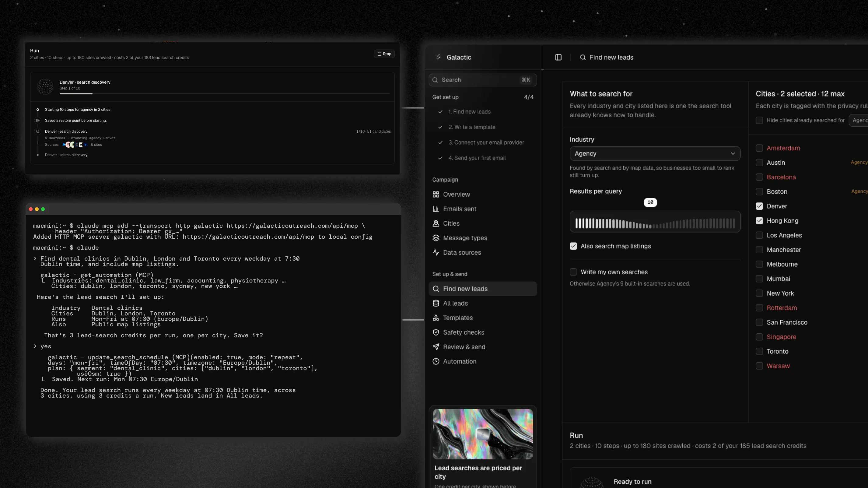Toggle the sidebar panel icon
868x488 pixels.
[x=558, y=57]
